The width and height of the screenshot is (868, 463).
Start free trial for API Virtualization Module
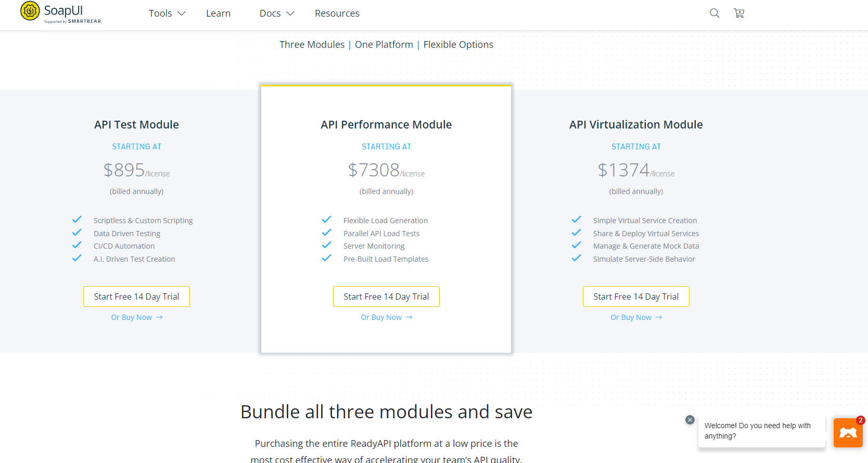point(636,297)
